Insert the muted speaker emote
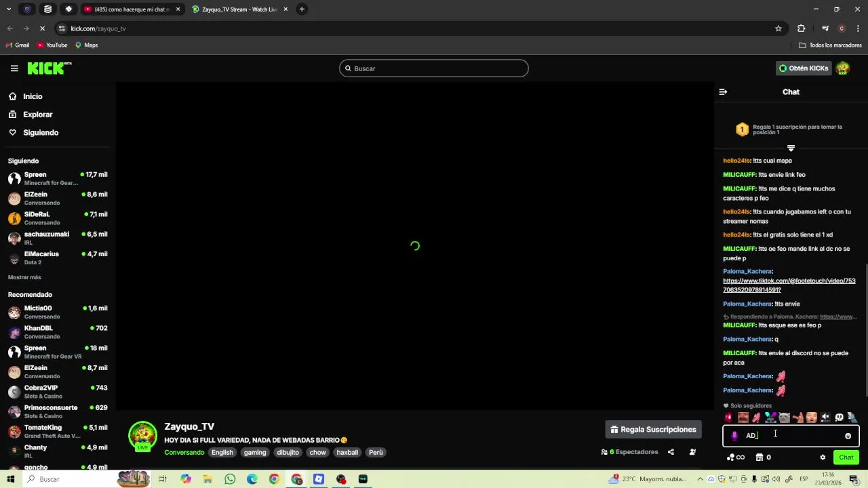Viewport: 868px width, 488px height. tap(825, 418)
